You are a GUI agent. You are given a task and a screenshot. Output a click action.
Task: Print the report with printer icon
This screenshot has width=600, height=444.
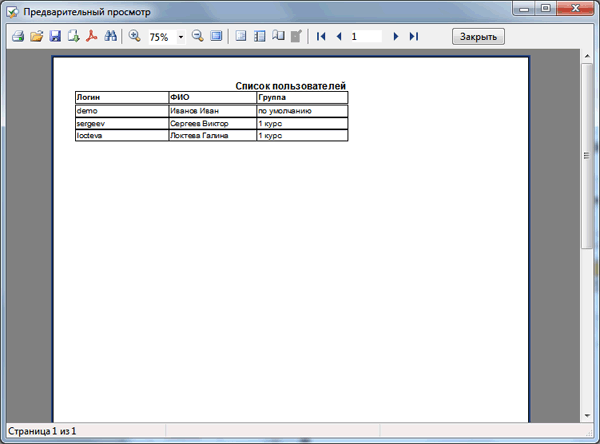18,36
